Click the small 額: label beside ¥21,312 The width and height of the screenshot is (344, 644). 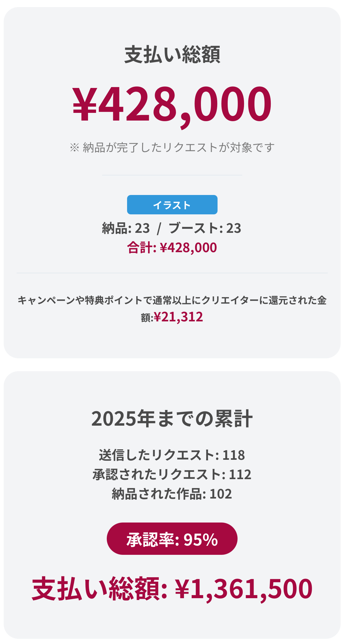coord(147,318)
